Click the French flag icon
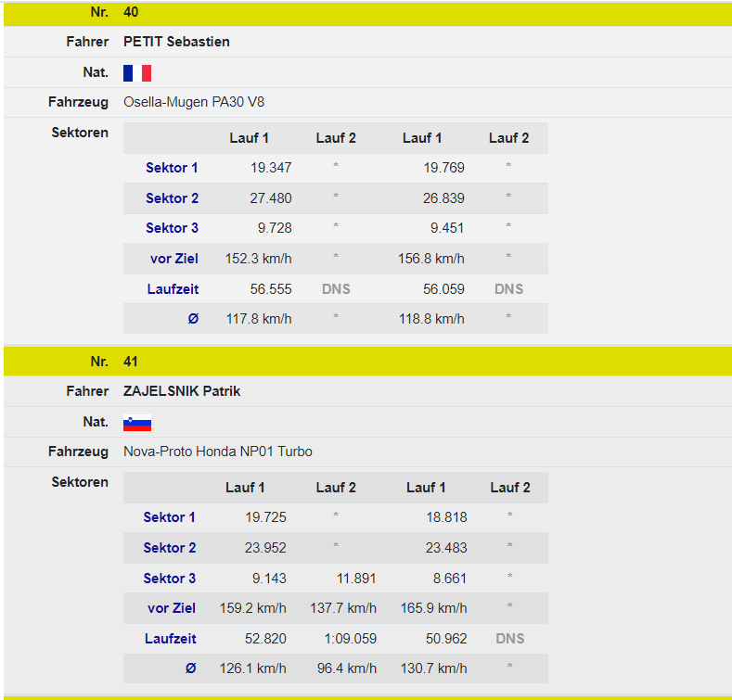This screenshot has height=700, width=732. pyautogui.click(x=137, y=72)
